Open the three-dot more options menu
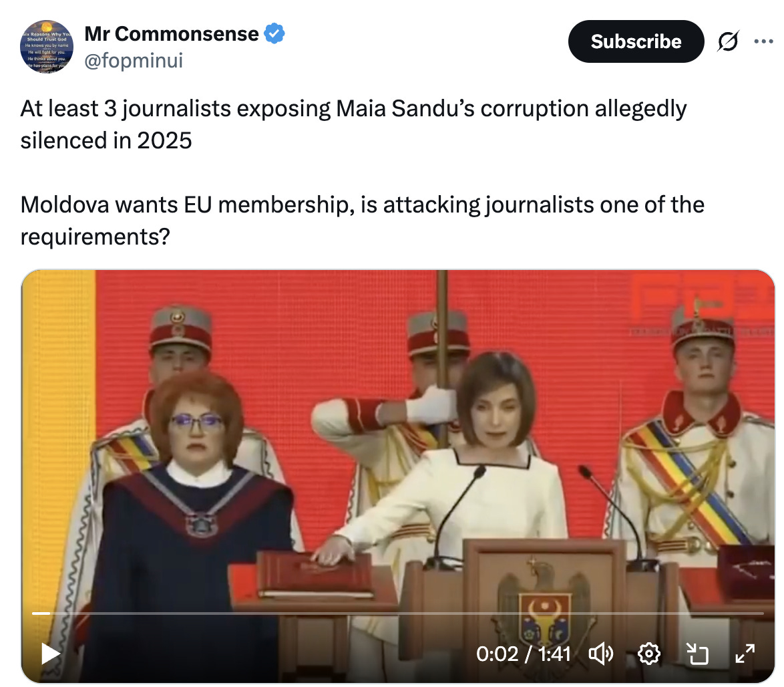 763,41
